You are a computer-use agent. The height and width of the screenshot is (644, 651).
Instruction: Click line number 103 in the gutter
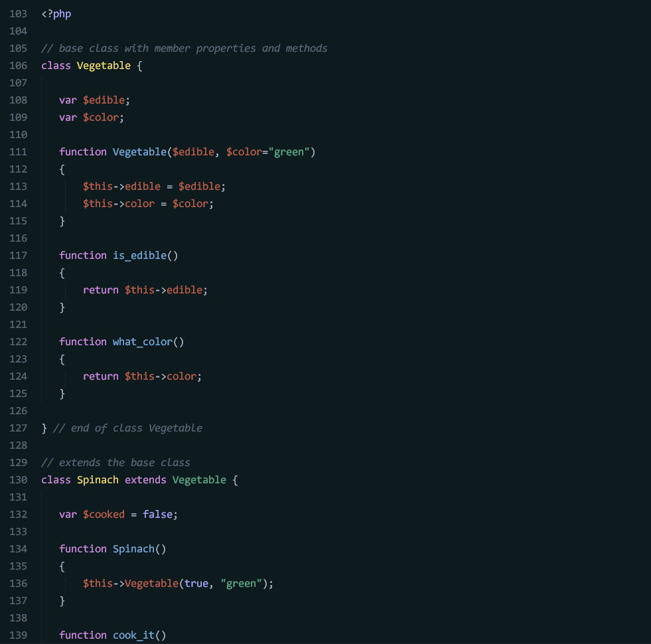point(18,13)
